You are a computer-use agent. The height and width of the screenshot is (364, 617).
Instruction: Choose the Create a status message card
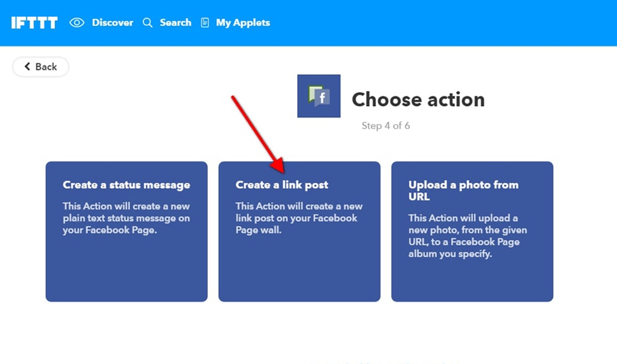click(127, 231)
